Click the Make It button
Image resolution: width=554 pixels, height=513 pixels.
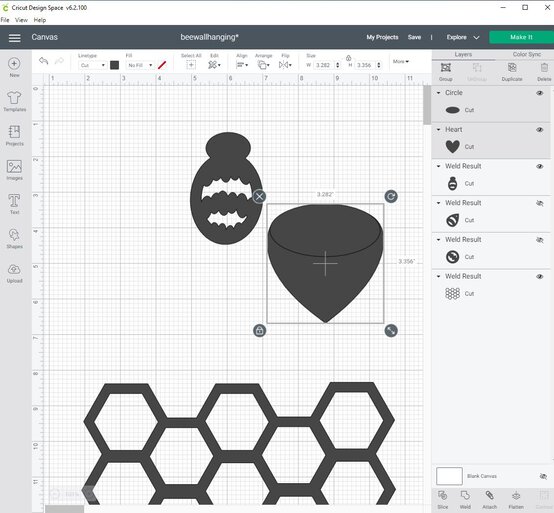tap(521, 37)
